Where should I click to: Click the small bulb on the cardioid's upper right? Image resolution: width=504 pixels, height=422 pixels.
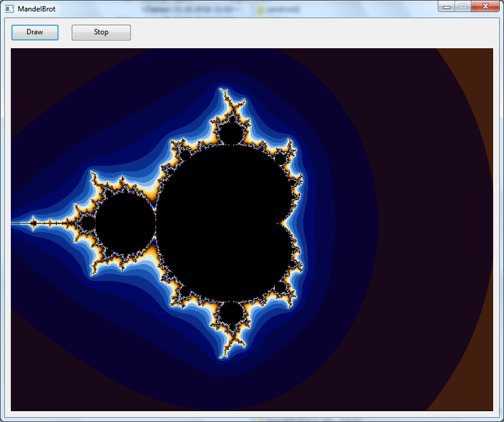pyautogui.click(x=280, y=159)
